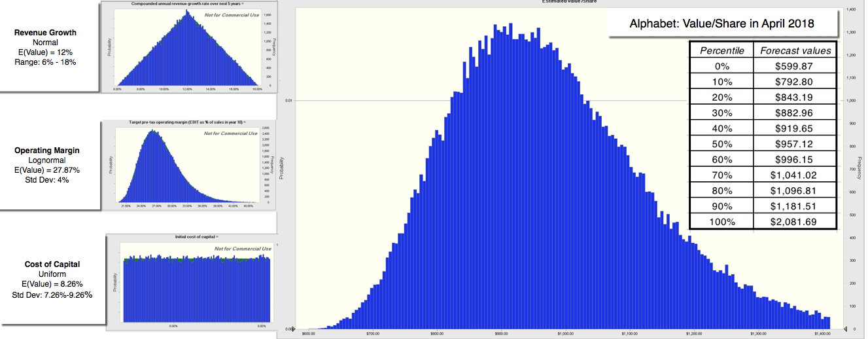
Task: Click the 0% percentile cell
Action: [x=721, y=66]
